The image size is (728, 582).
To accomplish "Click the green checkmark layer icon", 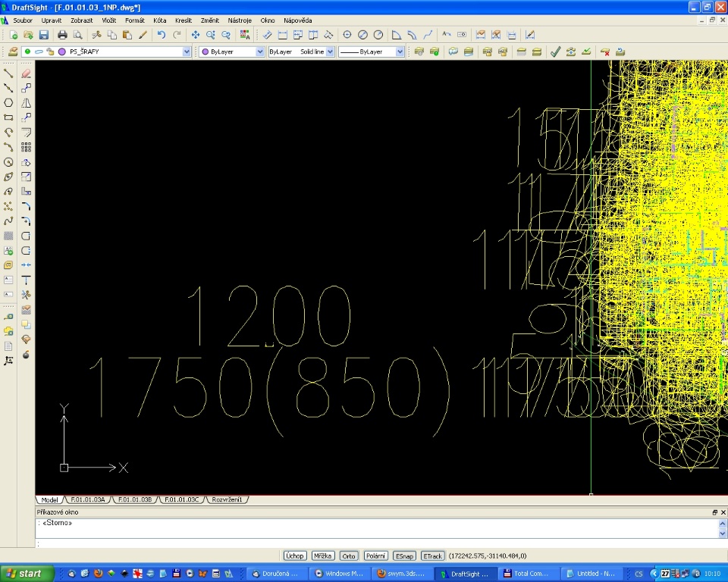I will (x=555, y=52).
